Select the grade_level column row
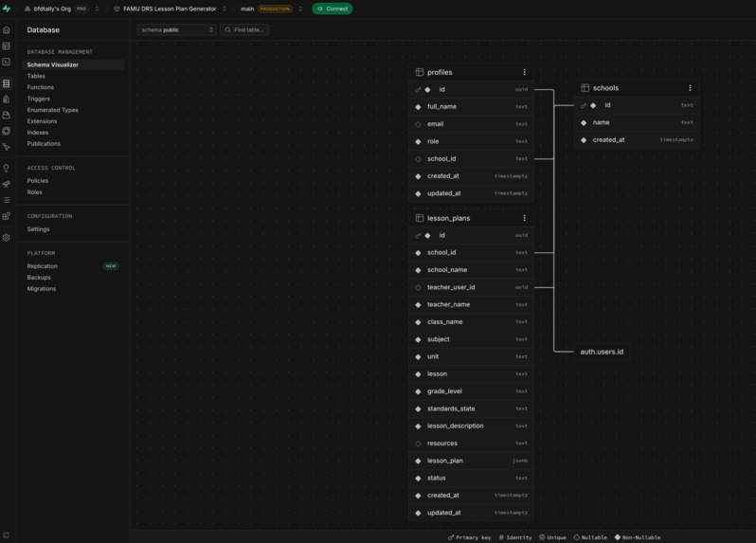 [x=471, y=391]
